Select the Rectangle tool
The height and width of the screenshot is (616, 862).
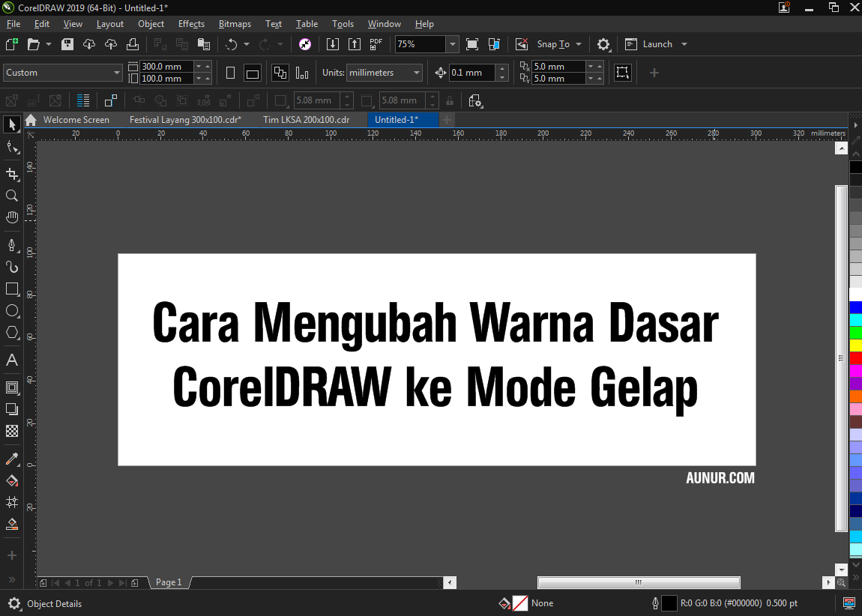pyautogui.click(x=11, y=289)
